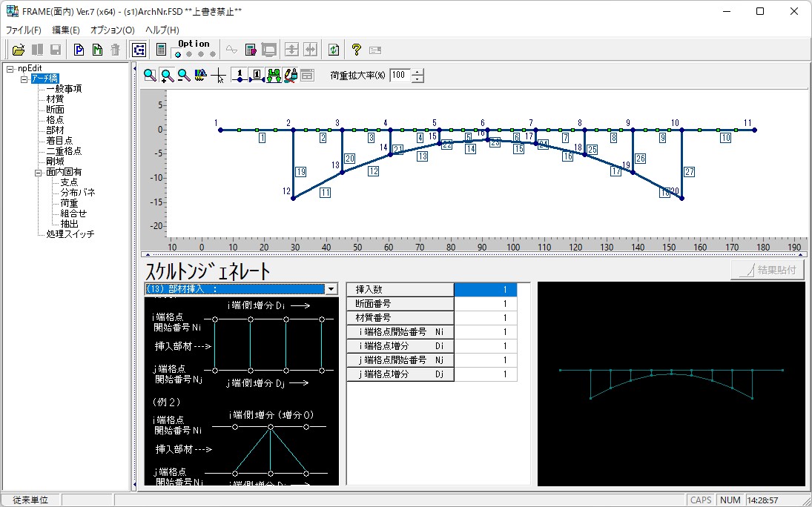Open the ヘルプ(H) menu

(162, 30)
